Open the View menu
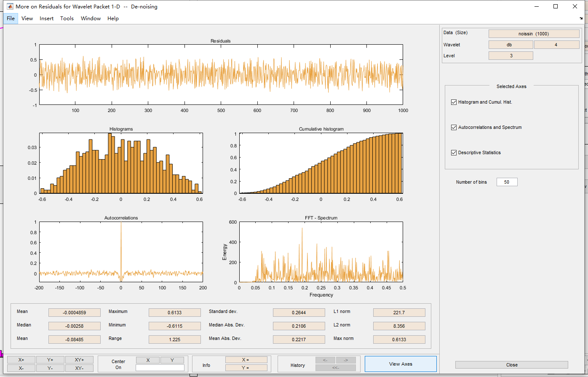Screen dimensions: 588x377 coord(27,19)
